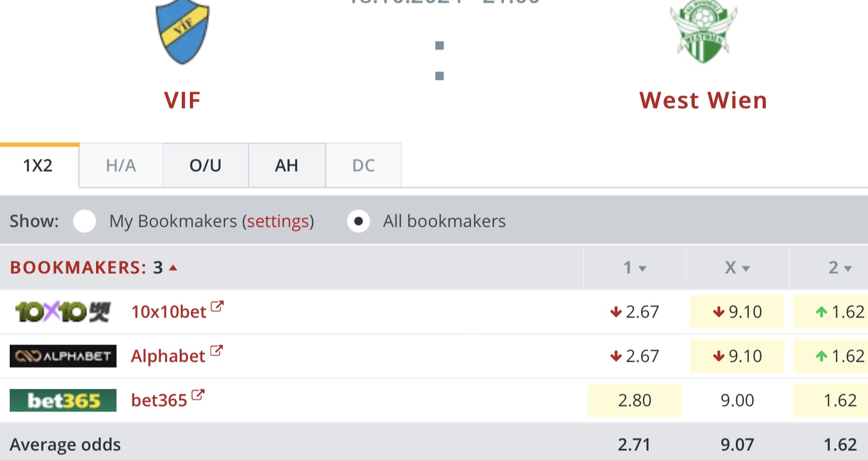Click 10x10bet draw odds 9.10 cell
The width and height of the screenshot is (868, 460).
[x=737, y=312]
